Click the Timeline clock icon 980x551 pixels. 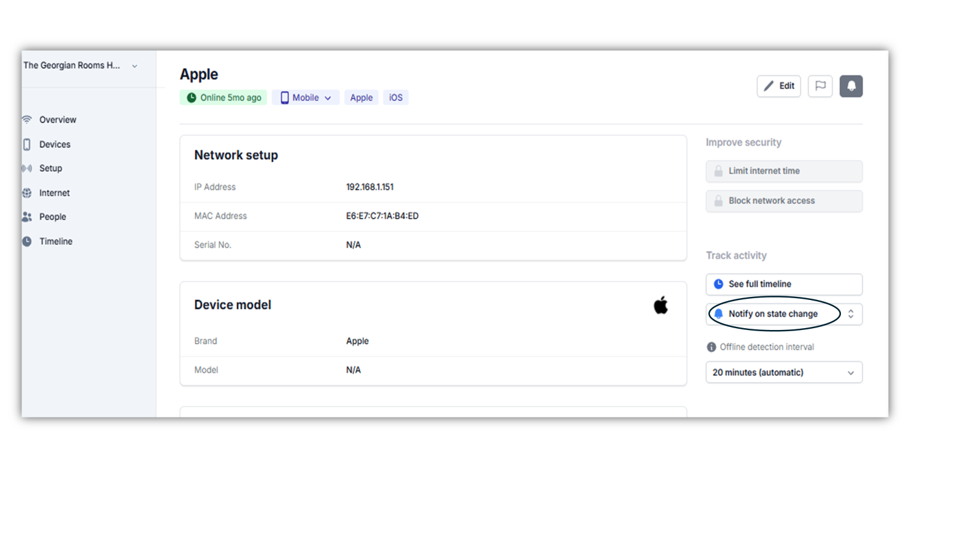(27, 241)
